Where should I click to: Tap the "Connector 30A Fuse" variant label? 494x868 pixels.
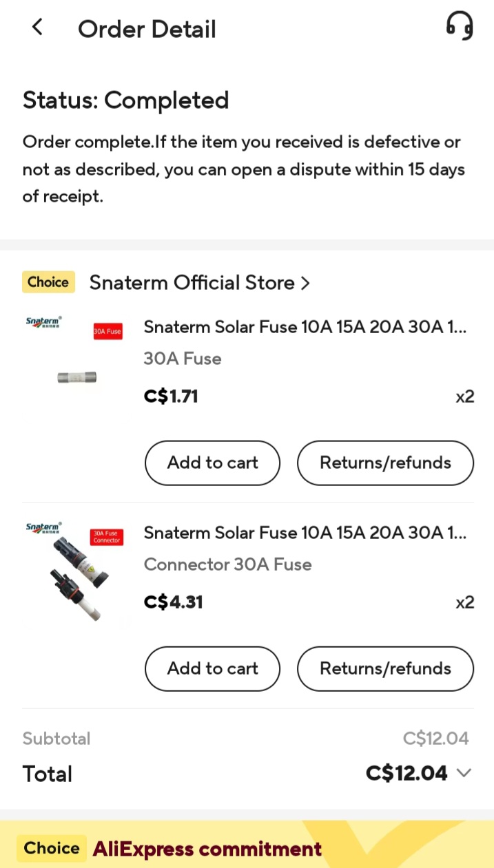pyautogui.click(x=227, y=564)
